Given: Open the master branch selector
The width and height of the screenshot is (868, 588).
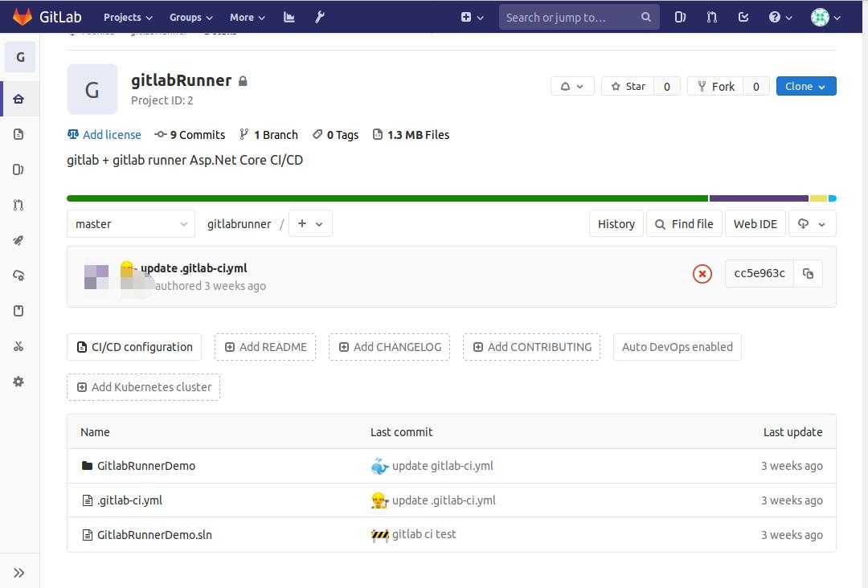Looking at the screenshot, I should (x=131, y=224).
